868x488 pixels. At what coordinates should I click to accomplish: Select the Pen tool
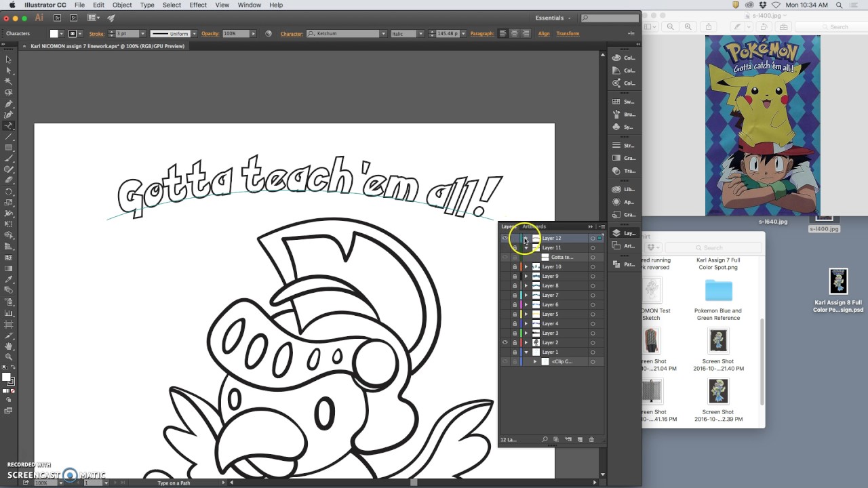coord(9,104)
